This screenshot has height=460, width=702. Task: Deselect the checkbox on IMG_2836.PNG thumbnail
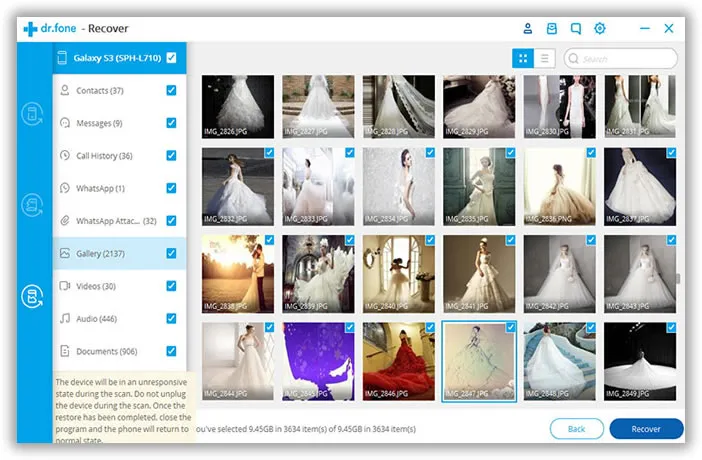pos(590,154)
